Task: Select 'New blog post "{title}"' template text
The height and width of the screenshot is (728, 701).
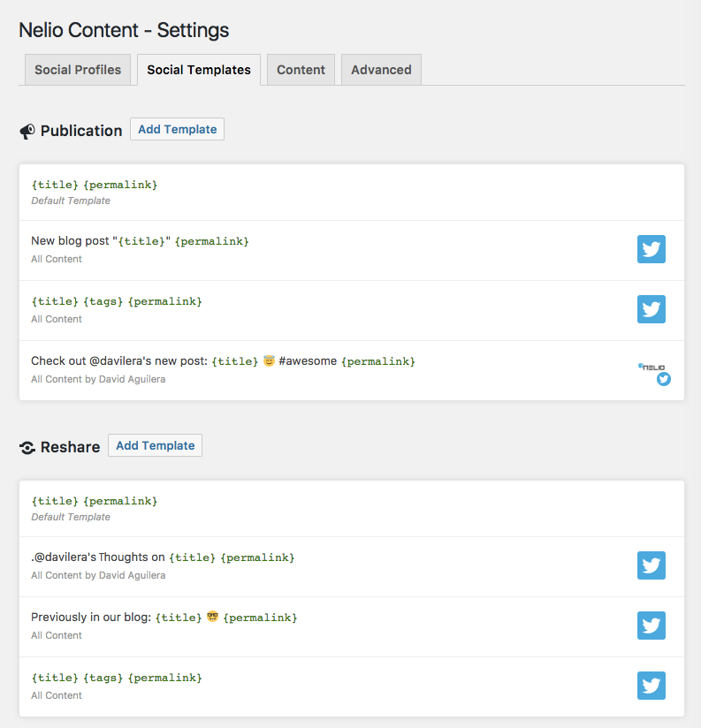Action: (x=140, y=241)
